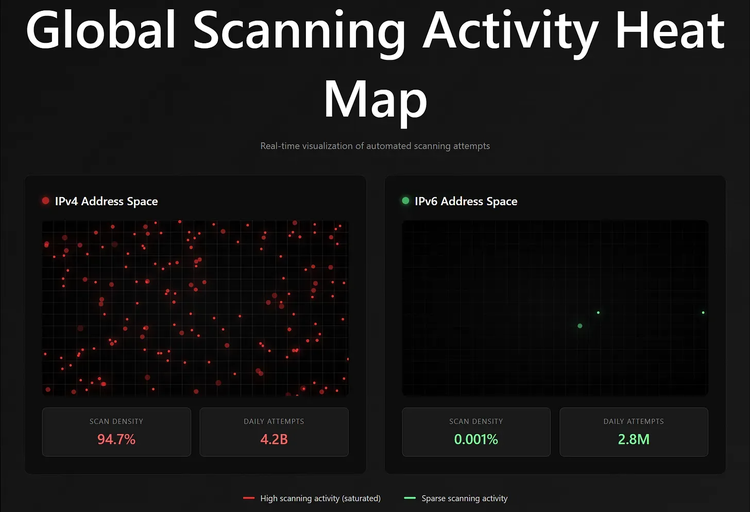Click the High scanning activity (saturated) label
This screenshot has width=750, height=512.
coord(320,498)
